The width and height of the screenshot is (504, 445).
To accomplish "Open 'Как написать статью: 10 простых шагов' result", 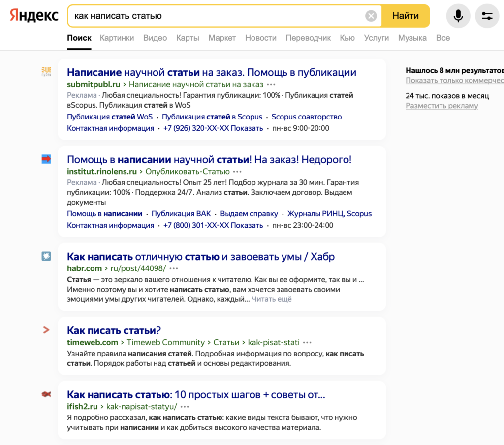I will point(196,394).
